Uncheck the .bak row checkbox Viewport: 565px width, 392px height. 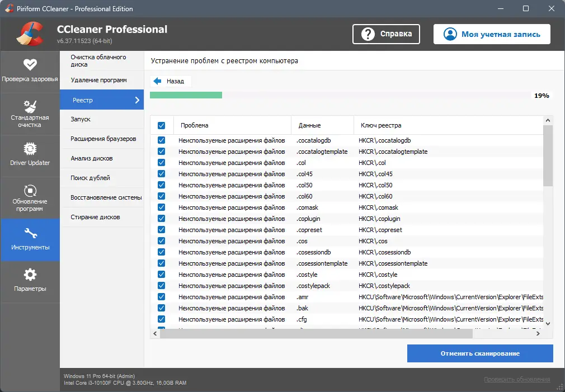click(162, 308)
